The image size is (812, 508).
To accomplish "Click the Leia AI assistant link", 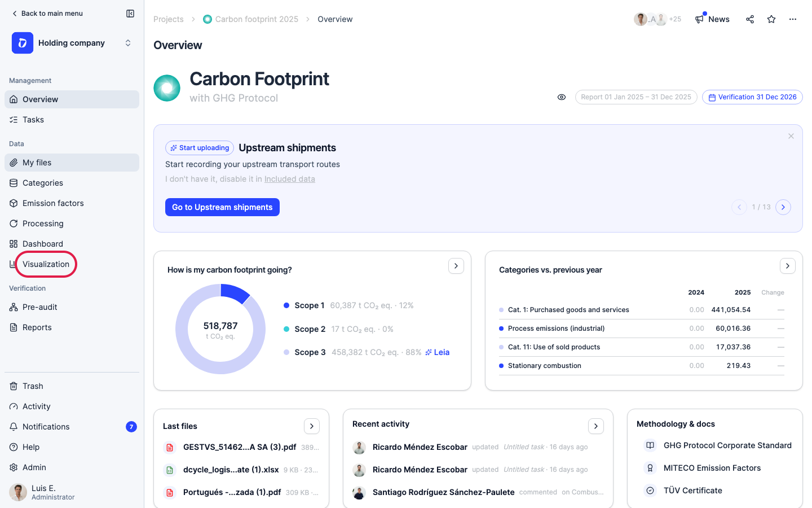I will pyautogui.click(x=438, y=352).
